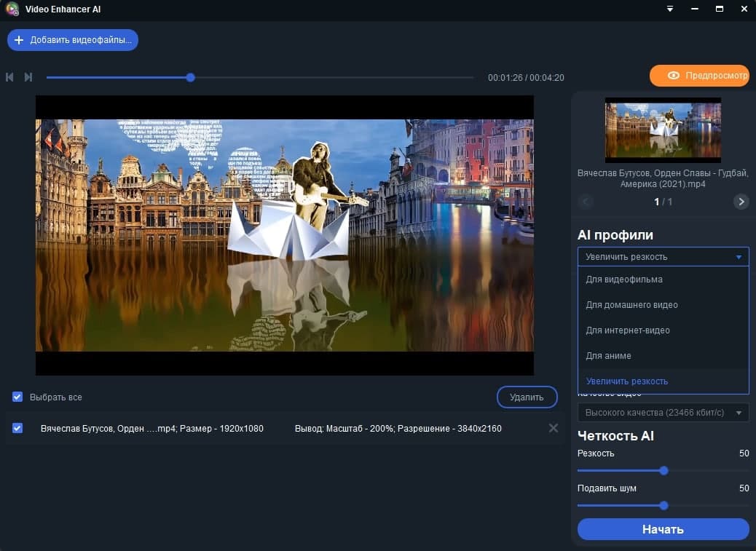The image size is (756, 551).
Task: Remove the file row with X icon
Action: click(x=554, y=428)
